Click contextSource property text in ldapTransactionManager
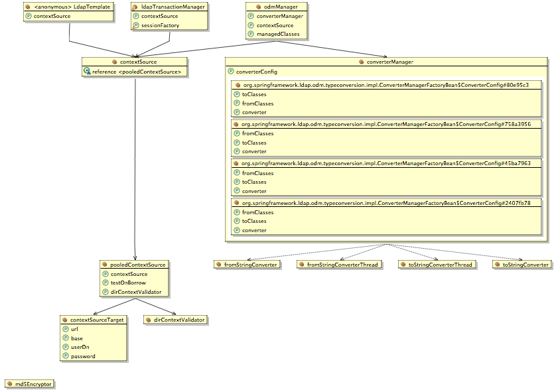Viewport: 558px width, 392px height. [159, 16]
